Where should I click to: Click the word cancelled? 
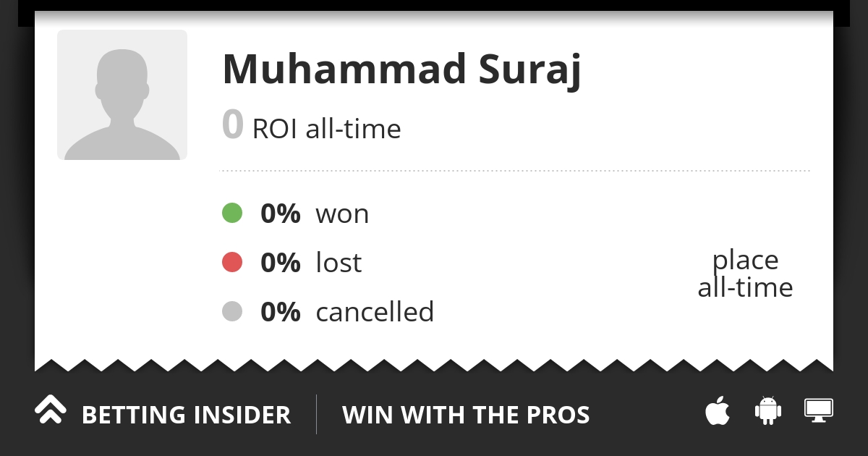[x=375, y=313]
